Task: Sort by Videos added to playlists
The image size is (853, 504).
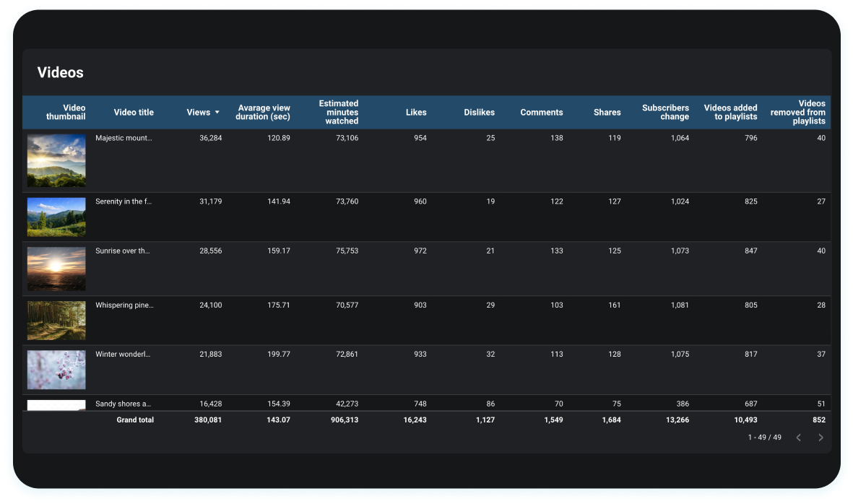Action: click(x=731, y=112)
